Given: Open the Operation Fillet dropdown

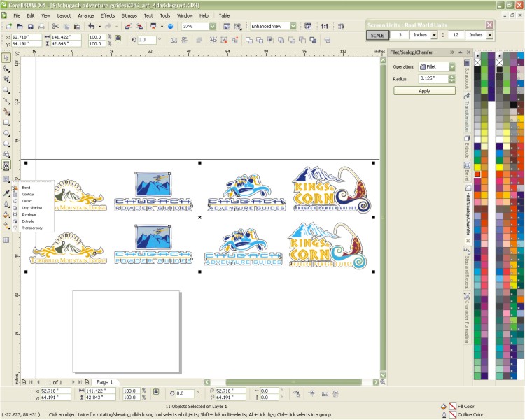Looking at the screenshot, I should tap(452, 67).
